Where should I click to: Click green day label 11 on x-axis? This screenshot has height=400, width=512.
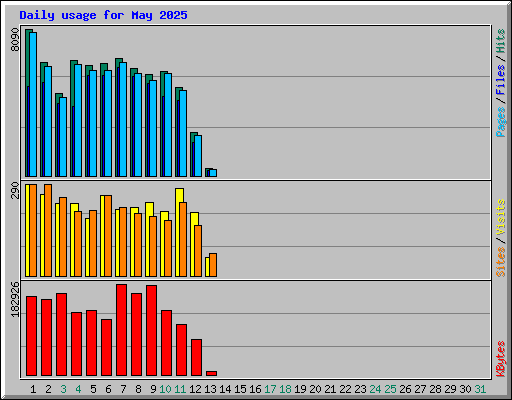(x=180, y=389)
